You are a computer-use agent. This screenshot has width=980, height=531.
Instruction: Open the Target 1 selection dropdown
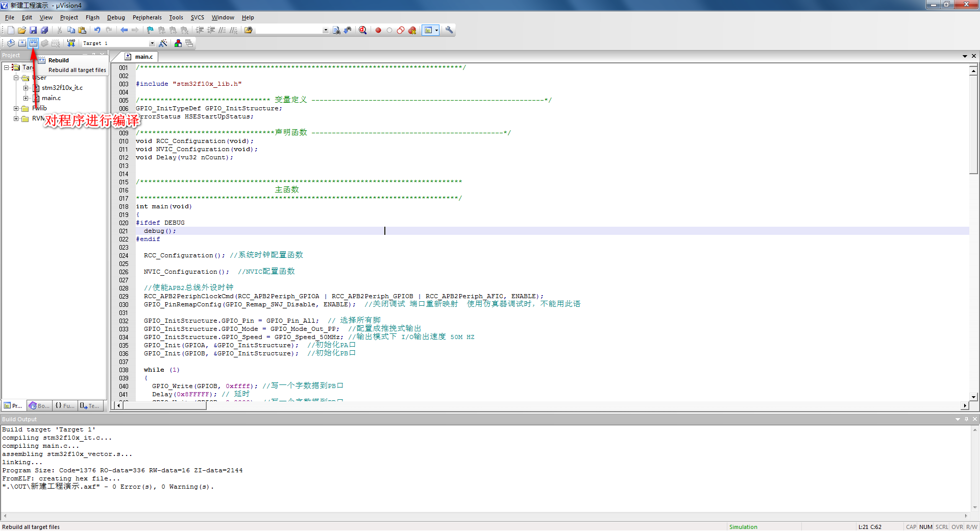coord(152,43)
